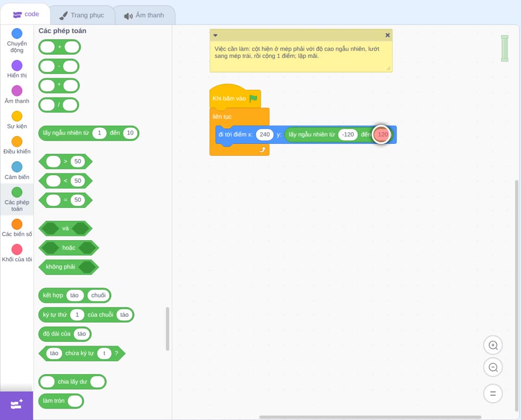This screenshot has height=420, width=521.
Task: Select the multiplication operator block
Action: (59, 86)
